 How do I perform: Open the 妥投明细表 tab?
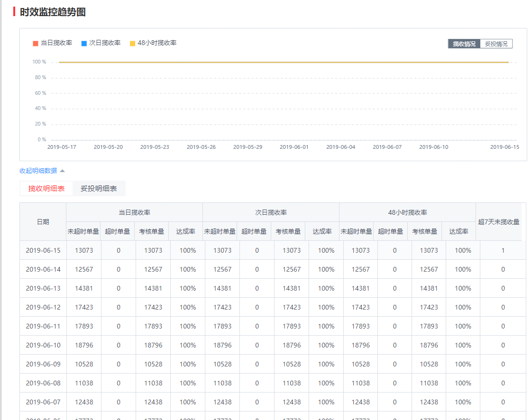[x=99, y=189]
